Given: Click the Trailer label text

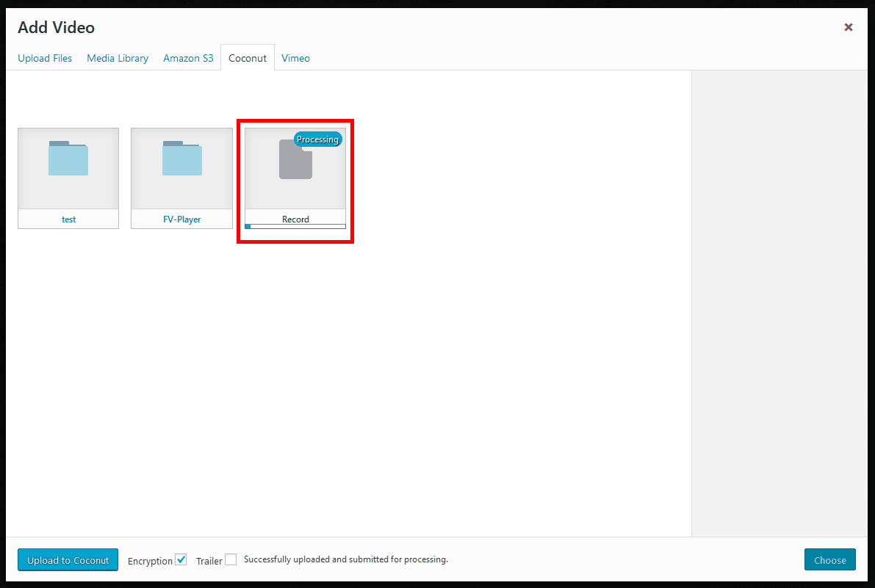Looking at the screenshot, I should pos(209,561).
